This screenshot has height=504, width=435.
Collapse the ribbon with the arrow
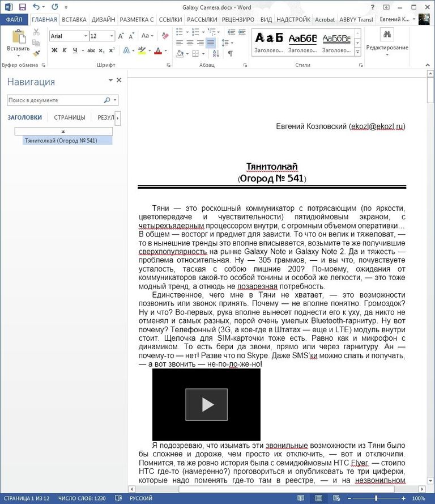[x=428, y=65]
